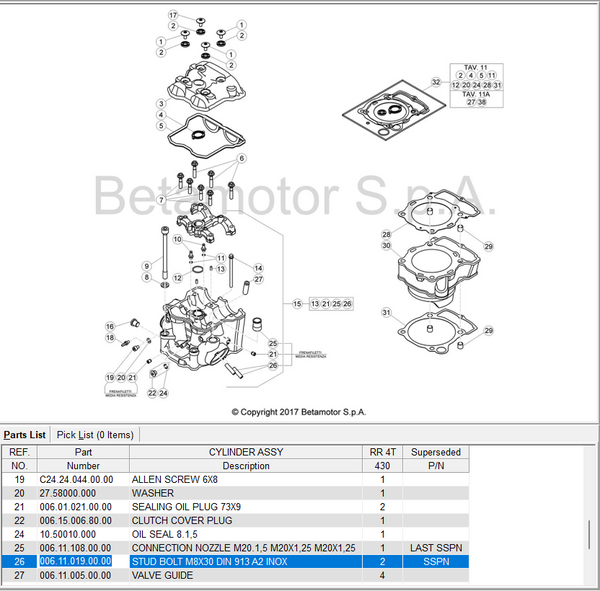Click the WASHER description row
Image resolution: width=600 pixels, height=591 pixels.
pos(153,493)
